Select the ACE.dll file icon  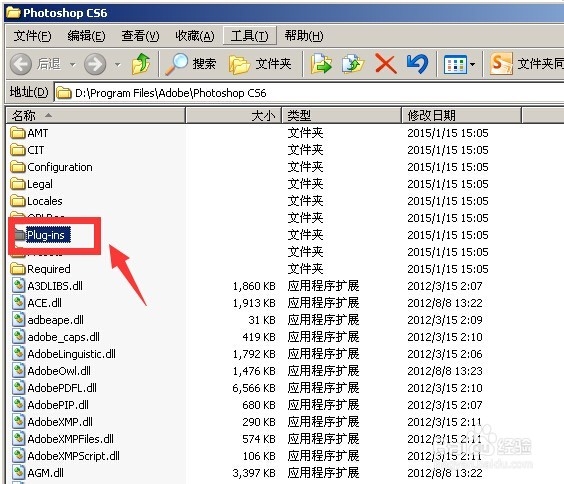[x=18, y=303]
